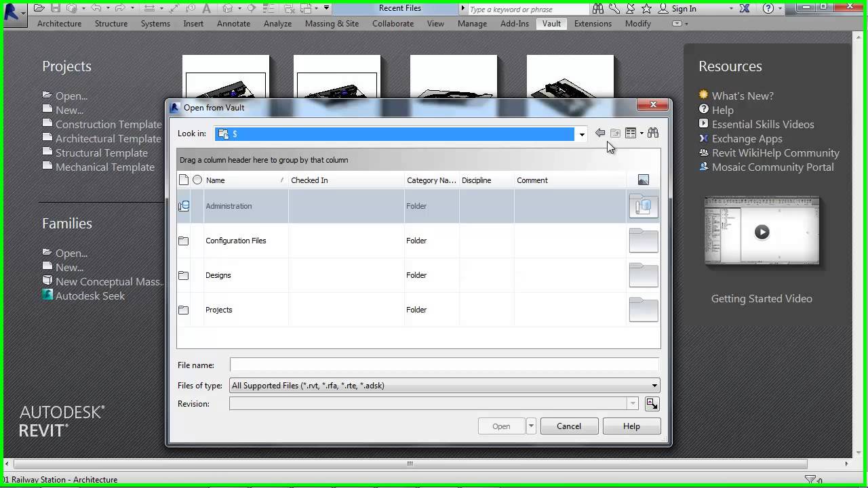Click the thumbnail column header image icon
The image size is (868, 488).
(x=644, y=180)
